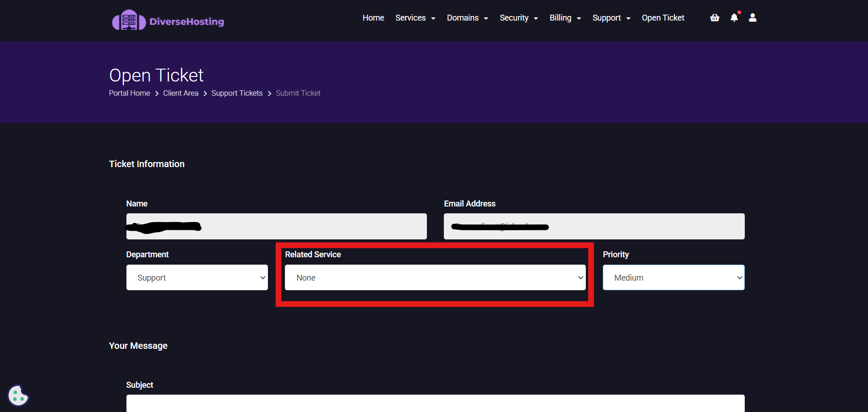The width and height of the screenshot is (868, 412).
Task: Click into the Subject text field
Action: click(435, 404)
